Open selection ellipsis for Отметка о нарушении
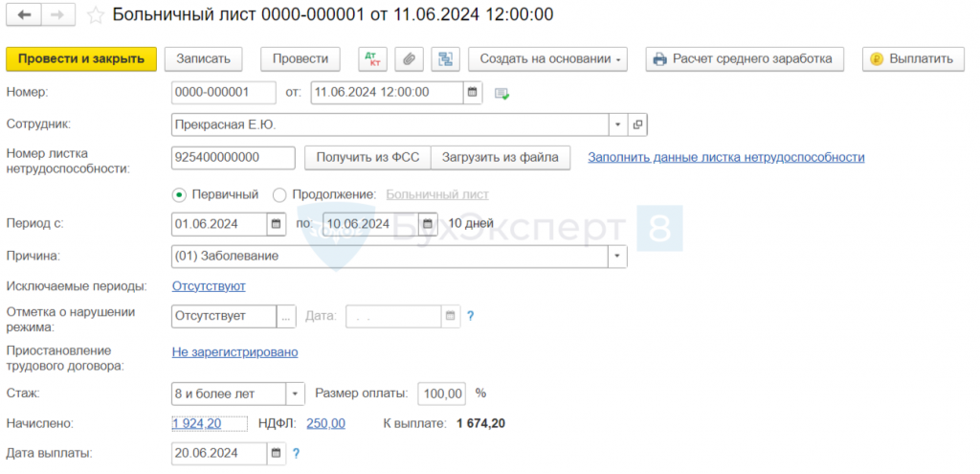This screenshot has height=474, width=980. pos(285,316)
